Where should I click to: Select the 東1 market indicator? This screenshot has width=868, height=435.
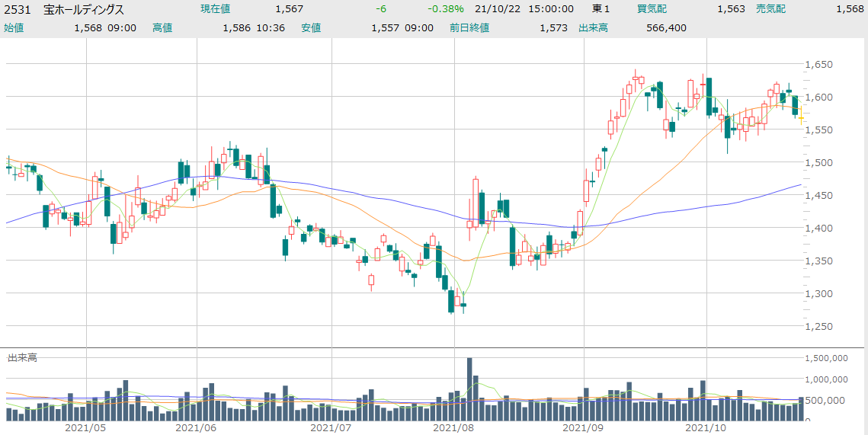pyautogui.click(x=601, y=9)
